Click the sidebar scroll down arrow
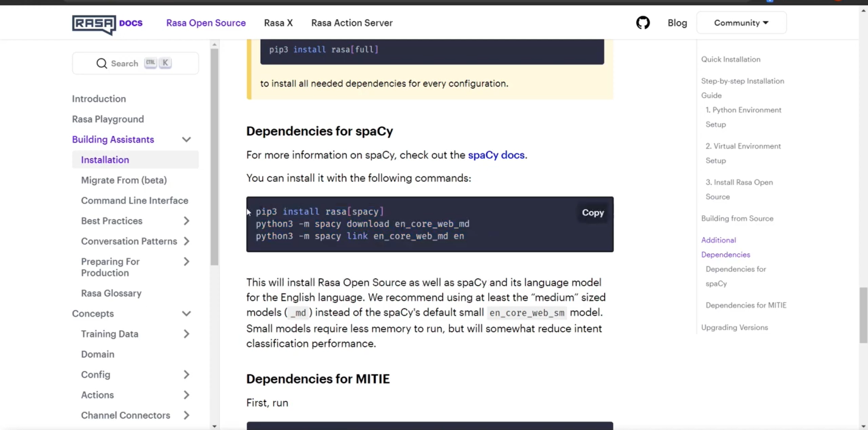This screenshot has width=868, height=430. (x=214, y=426)
